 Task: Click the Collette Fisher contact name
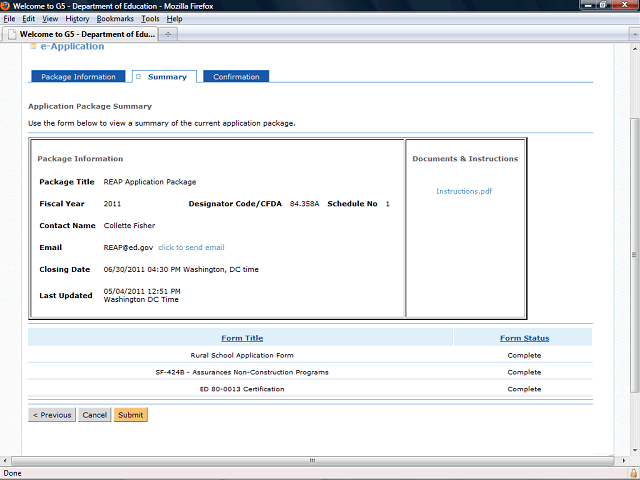click(x=129, y=225)
